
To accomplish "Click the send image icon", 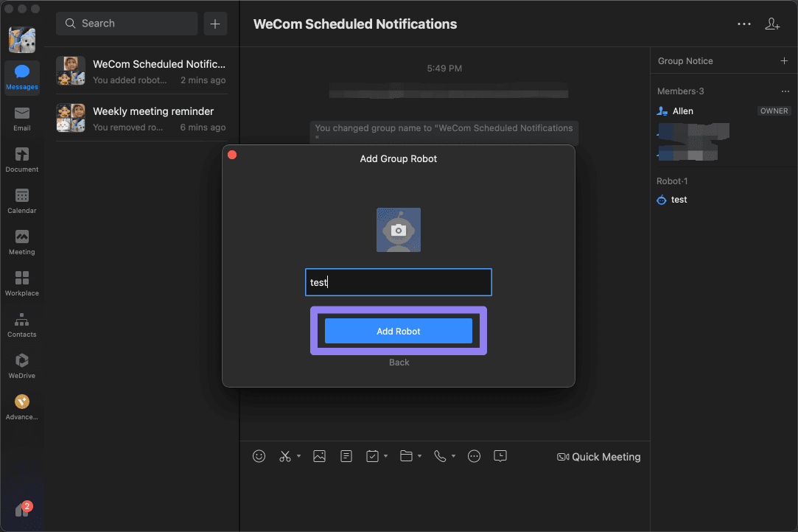I will pos(319,456).
